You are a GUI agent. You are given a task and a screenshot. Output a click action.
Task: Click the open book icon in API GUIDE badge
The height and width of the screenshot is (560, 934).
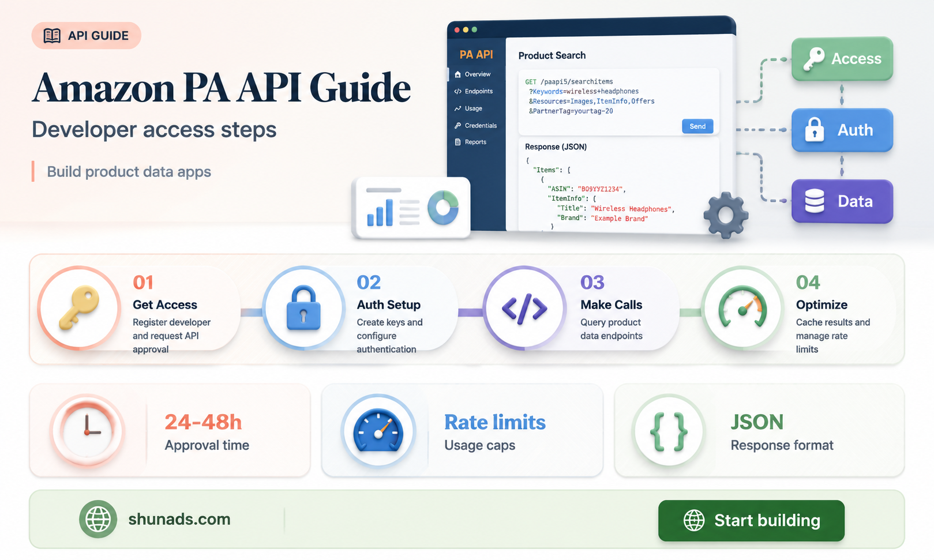pyautogui.click(x=52, y=36)
